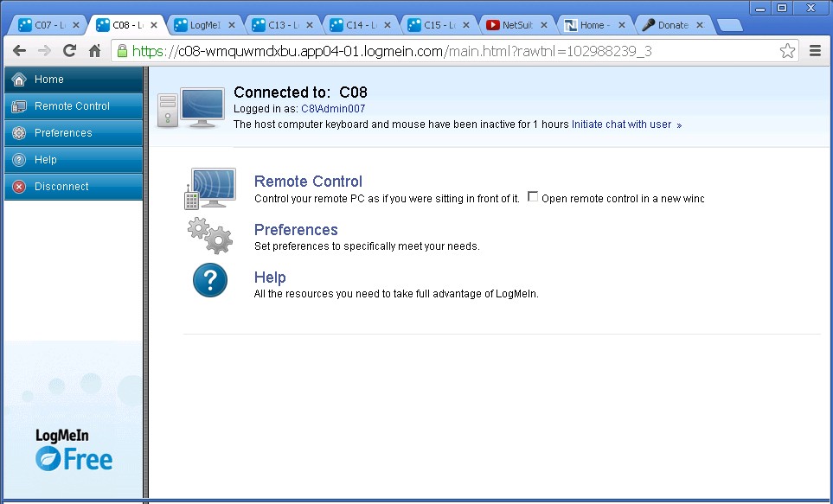Open the Help heading link

click(270, 278)
